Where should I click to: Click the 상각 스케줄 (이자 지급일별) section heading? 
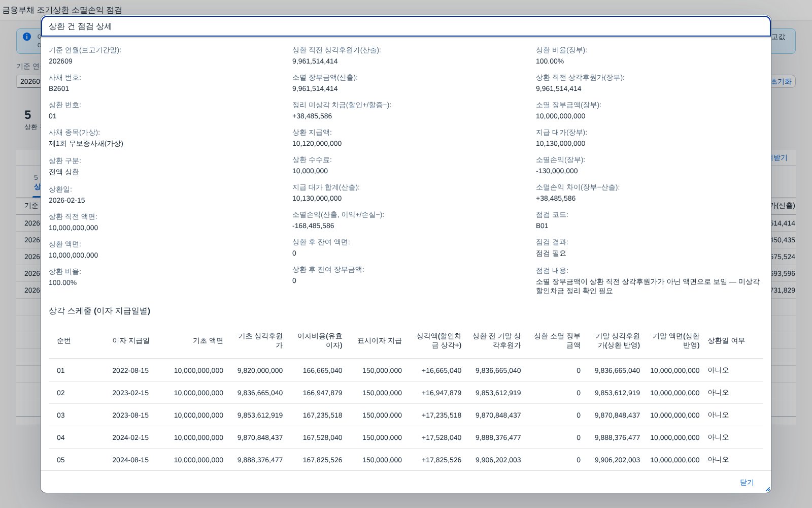99,311
